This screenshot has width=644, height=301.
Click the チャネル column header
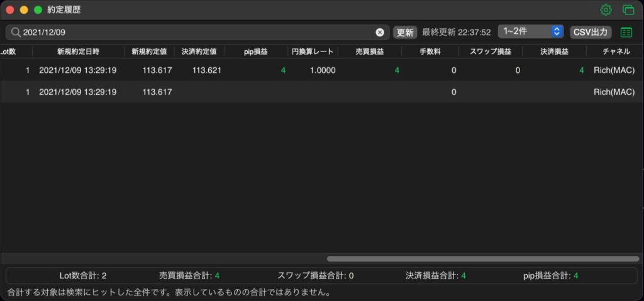(616, 52)
